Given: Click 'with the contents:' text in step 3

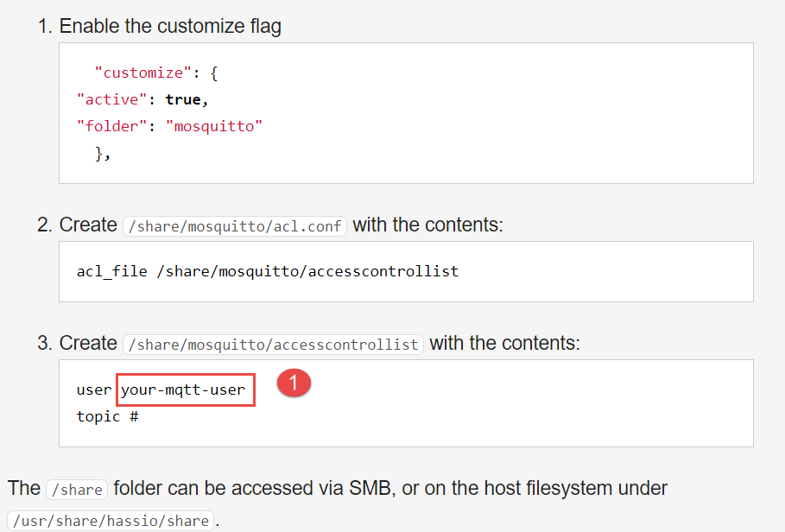Looking at the screenshot, I should click(x=504, y=344).
